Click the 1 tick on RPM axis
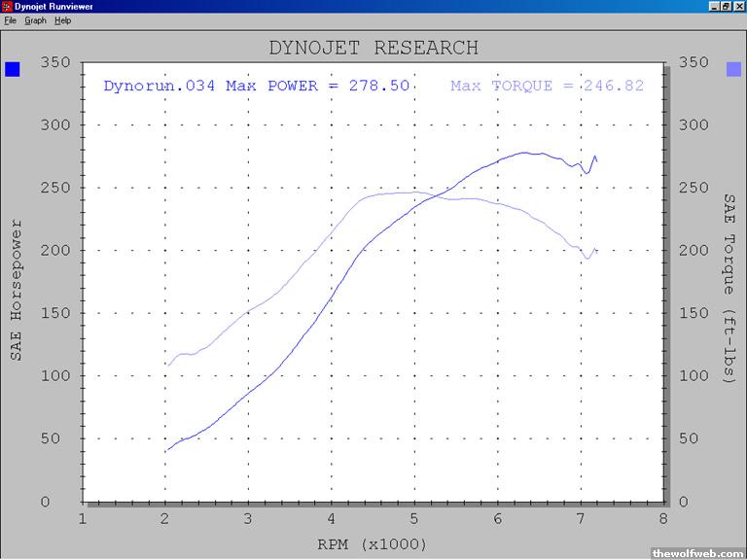 pyautogui.click(x=83, y=519)
